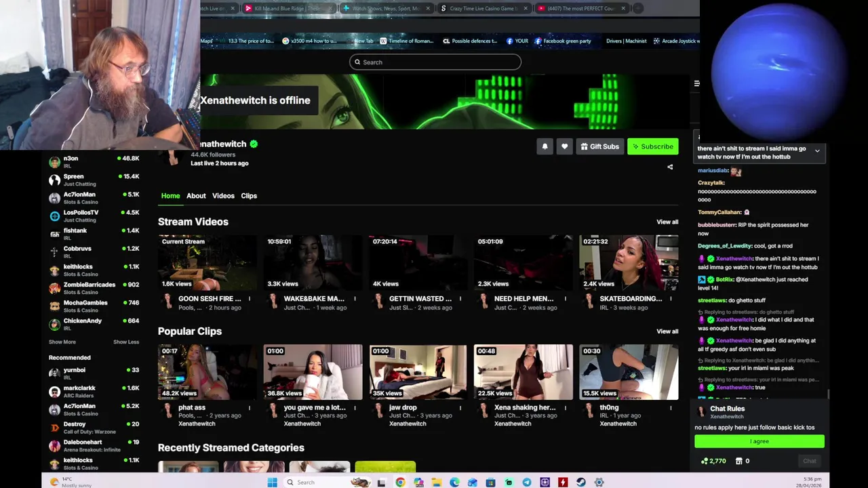
Task: Open Telegram from the taskbar
Action: [x=527, y=483]
